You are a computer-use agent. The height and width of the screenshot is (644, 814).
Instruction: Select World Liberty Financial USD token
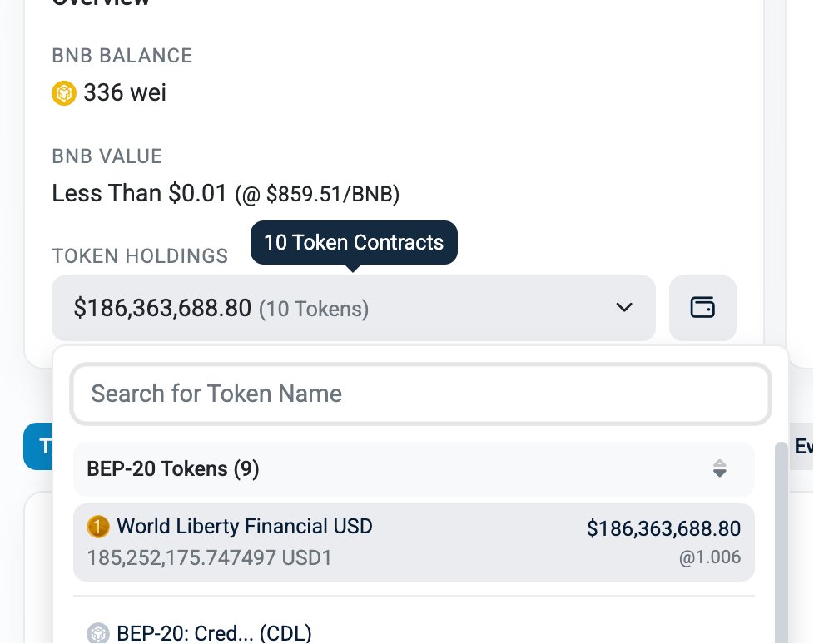[414, 542]
